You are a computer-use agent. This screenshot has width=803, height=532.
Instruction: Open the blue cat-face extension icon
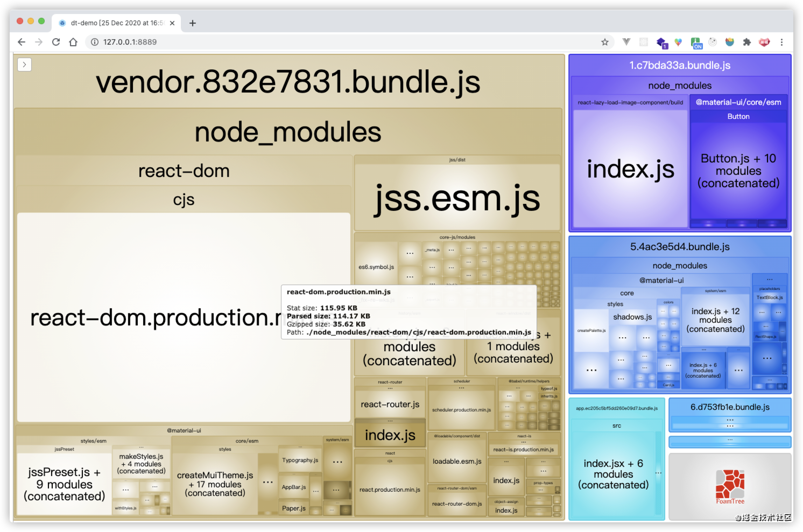point(730,42)
